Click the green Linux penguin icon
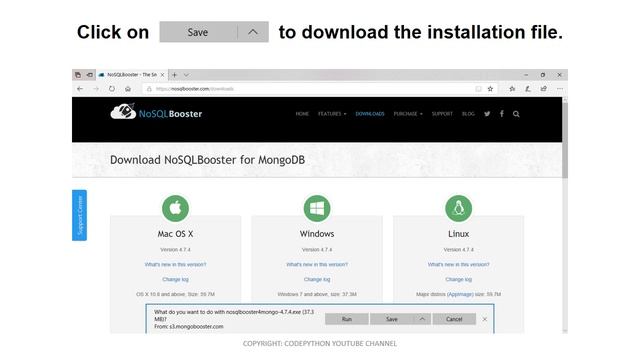 (x=458, y=208)
